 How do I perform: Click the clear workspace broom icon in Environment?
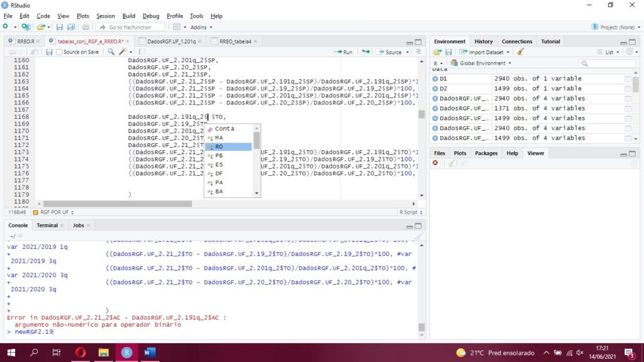click(x=520, y=52)
